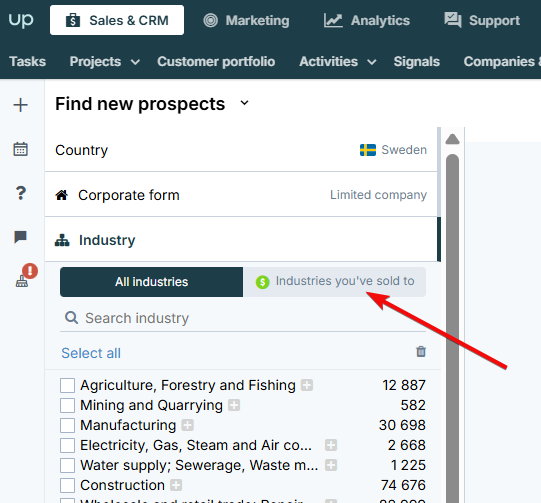Image resolution: width=541 pixels, height=503 pixels.
Task: Check Electricity, Gas, Steam checkbox
Action: (67, 445)
